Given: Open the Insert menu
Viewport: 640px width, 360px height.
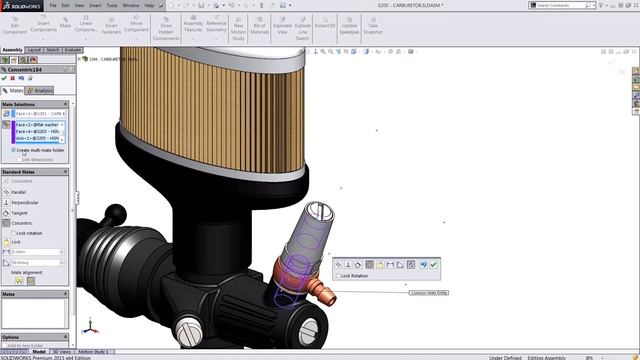Looking at the screenshot, I should (x=95, y=6).
